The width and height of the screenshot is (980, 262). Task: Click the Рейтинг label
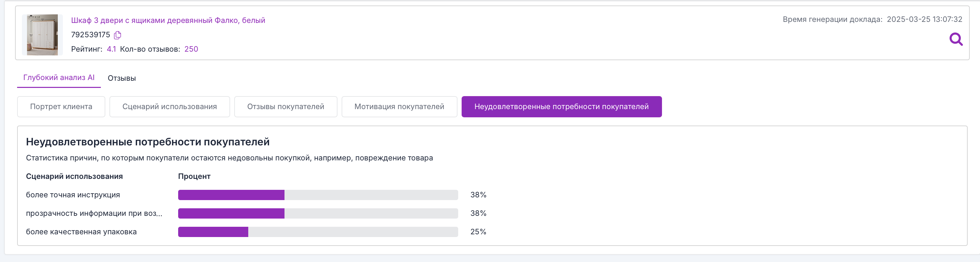87,49
